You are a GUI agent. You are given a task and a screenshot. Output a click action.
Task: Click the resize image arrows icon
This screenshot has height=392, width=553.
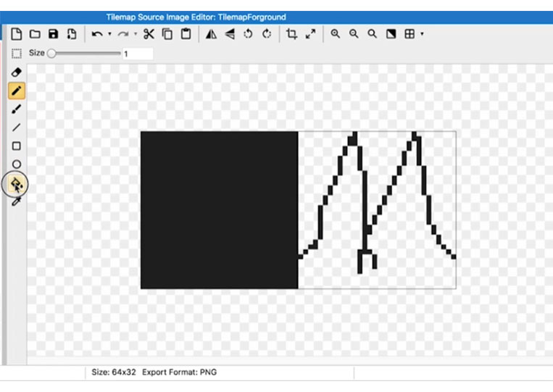pos(310,34)
